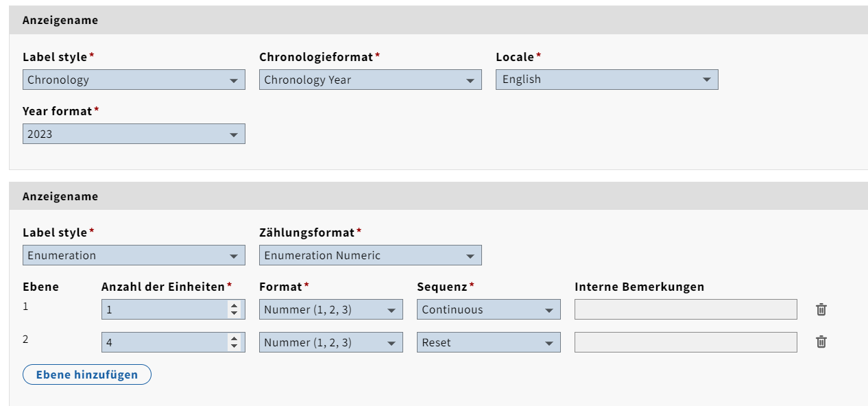Open level 1 Format dropdown
Screen dimensions: 868x406
[x=330, y=309]
